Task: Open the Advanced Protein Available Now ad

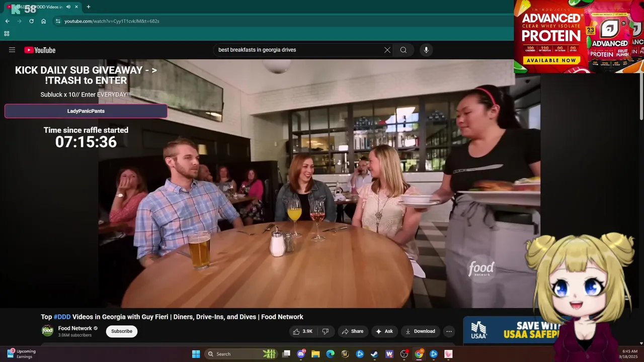Action: [579, 36]
